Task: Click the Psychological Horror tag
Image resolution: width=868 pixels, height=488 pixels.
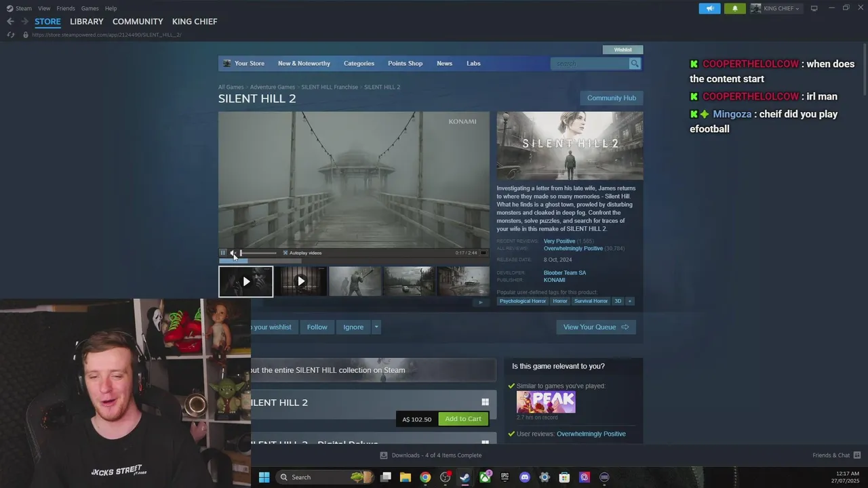Action: pyautogui.click(x=522, y=301)
